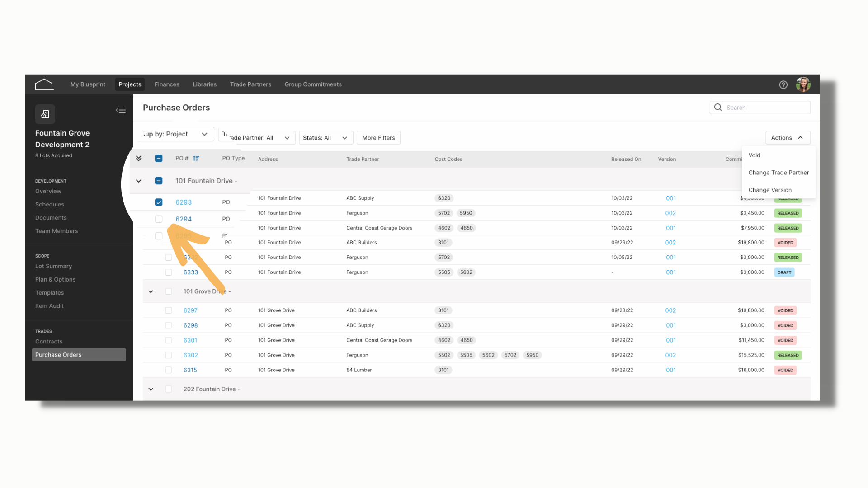Click the More Filters button
The image size is (868, 488).
(x=378, y=138)
